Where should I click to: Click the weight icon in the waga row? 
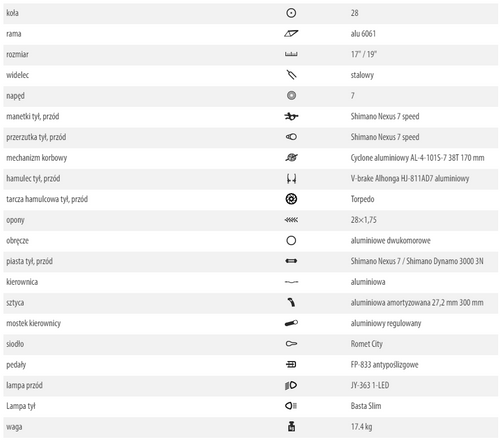coord(291,427)
